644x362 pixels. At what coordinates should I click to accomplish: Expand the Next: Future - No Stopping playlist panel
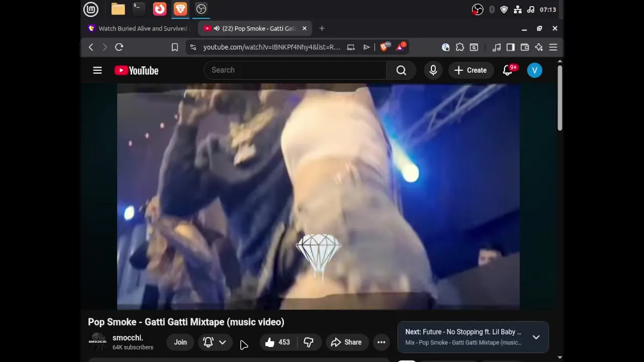(536, 337)
